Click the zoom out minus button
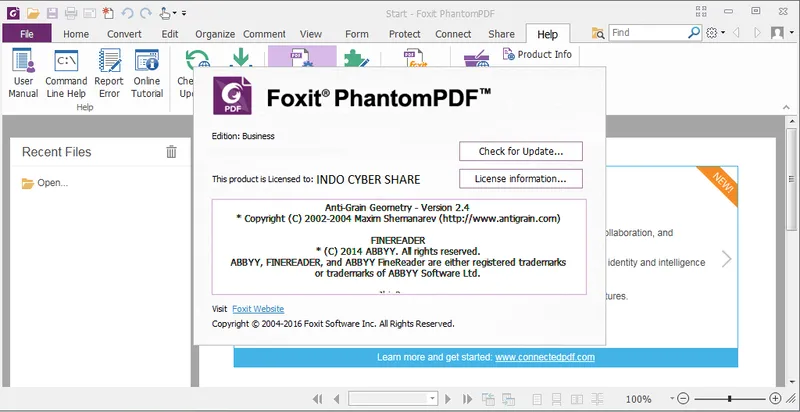 [684, 399]
